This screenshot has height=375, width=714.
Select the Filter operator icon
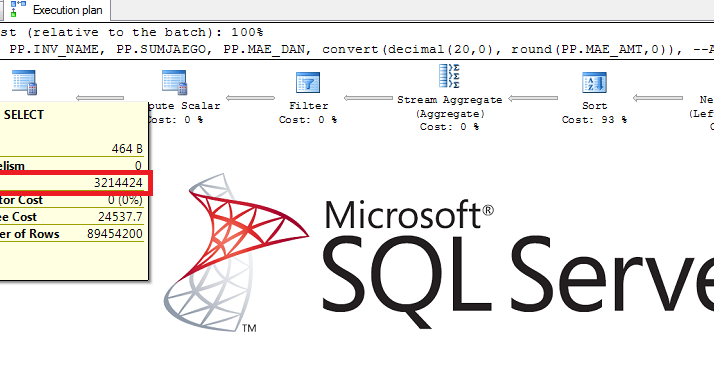coord(308,83)
